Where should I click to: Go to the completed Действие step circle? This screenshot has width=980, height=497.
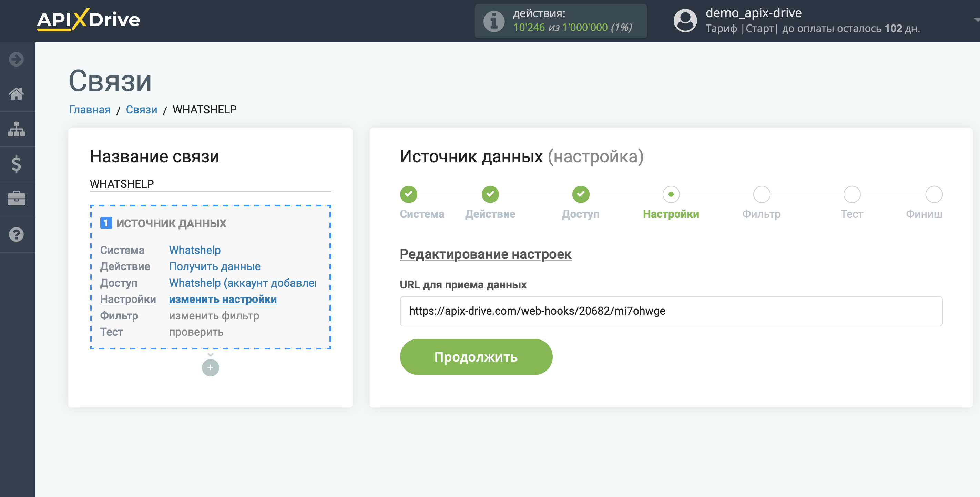click(490, 194)
